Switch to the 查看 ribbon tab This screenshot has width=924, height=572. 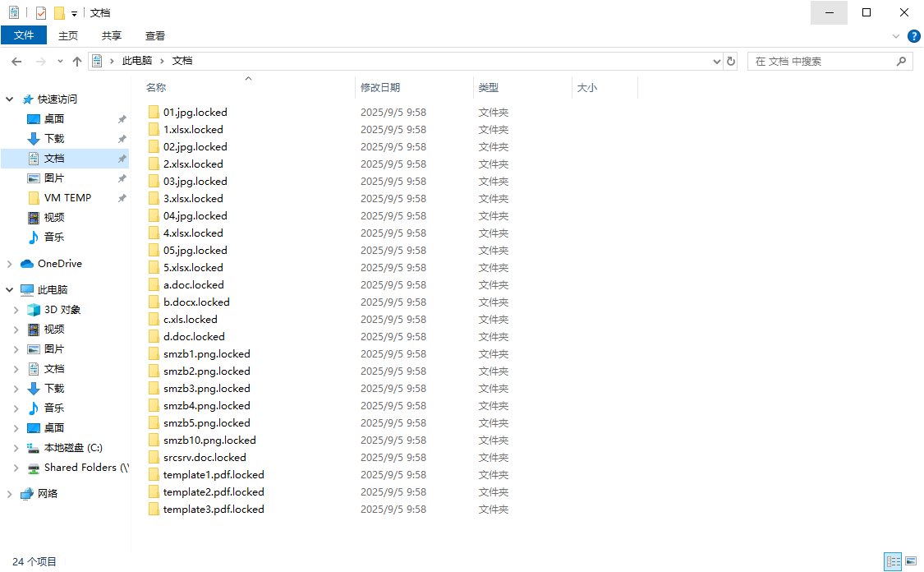pyautogui.click(x=155, y=35)
